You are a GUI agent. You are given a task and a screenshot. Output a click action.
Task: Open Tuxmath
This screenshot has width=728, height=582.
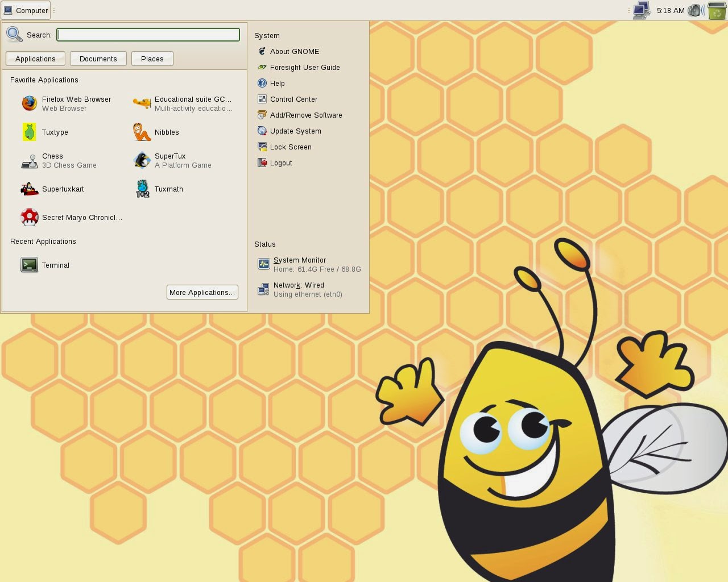pos(169,189)
